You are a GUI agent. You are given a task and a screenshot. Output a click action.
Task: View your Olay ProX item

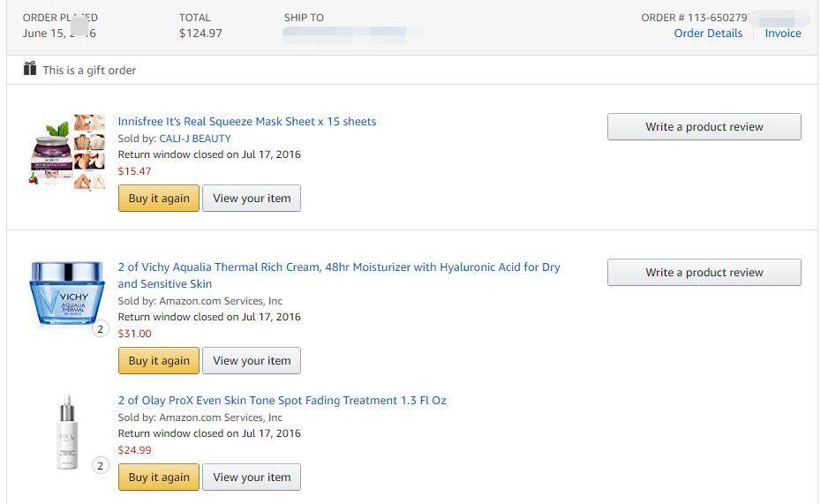[x=252, y=478]
